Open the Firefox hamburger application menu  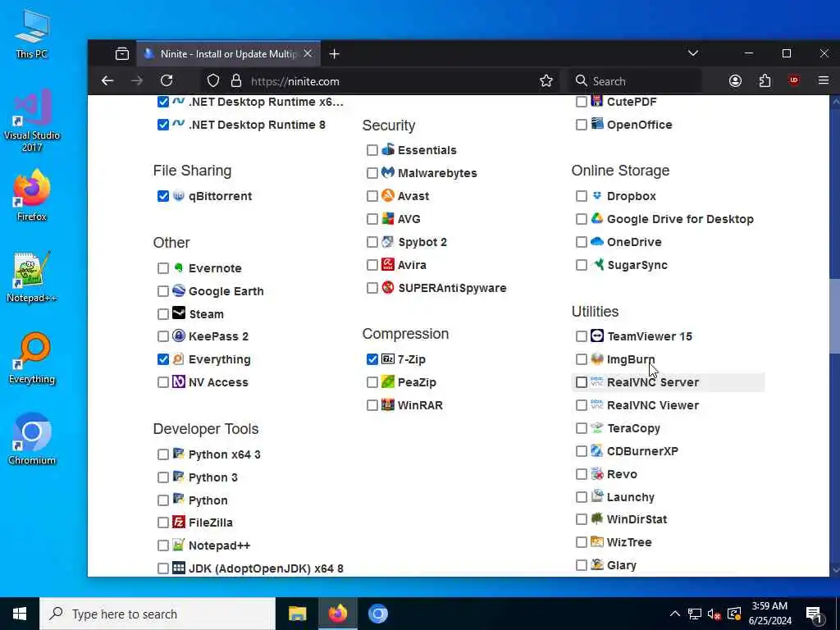[824, 81]
